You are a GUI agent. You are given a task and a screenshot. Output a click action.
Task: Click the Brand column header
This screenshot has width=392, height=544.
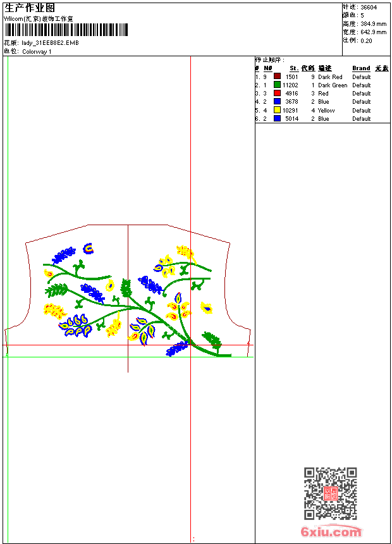pos(361,68)
